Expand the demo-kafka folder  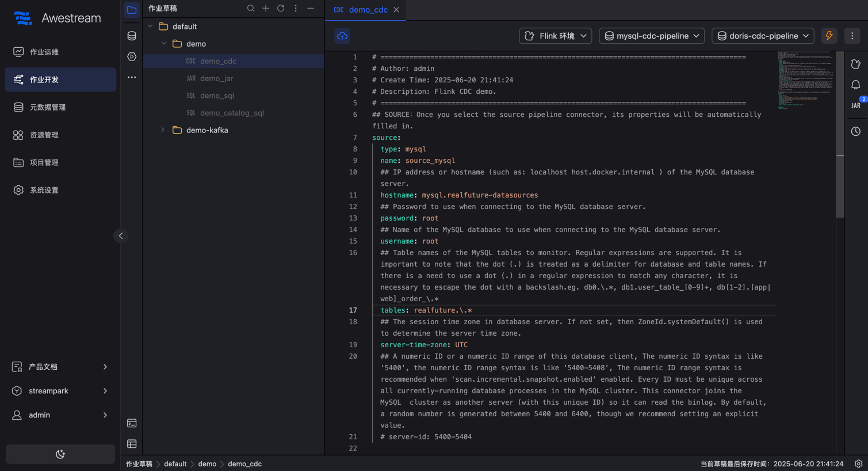[x=163, y=130]
